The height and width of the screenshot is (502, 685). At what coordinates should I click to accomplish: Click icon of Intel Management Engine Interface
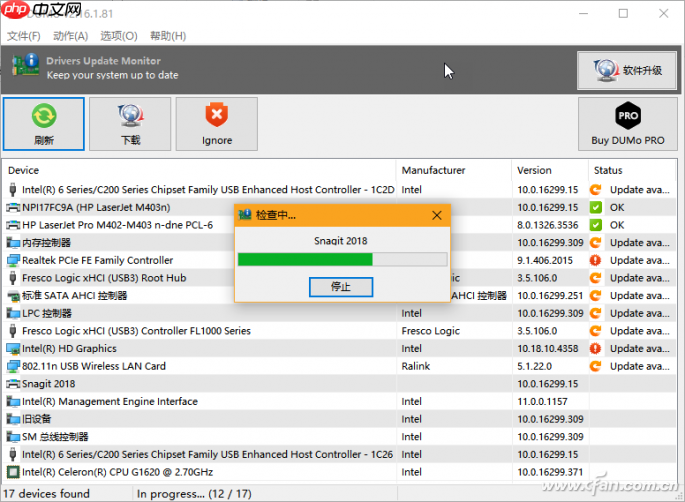[x=13, y=402]
